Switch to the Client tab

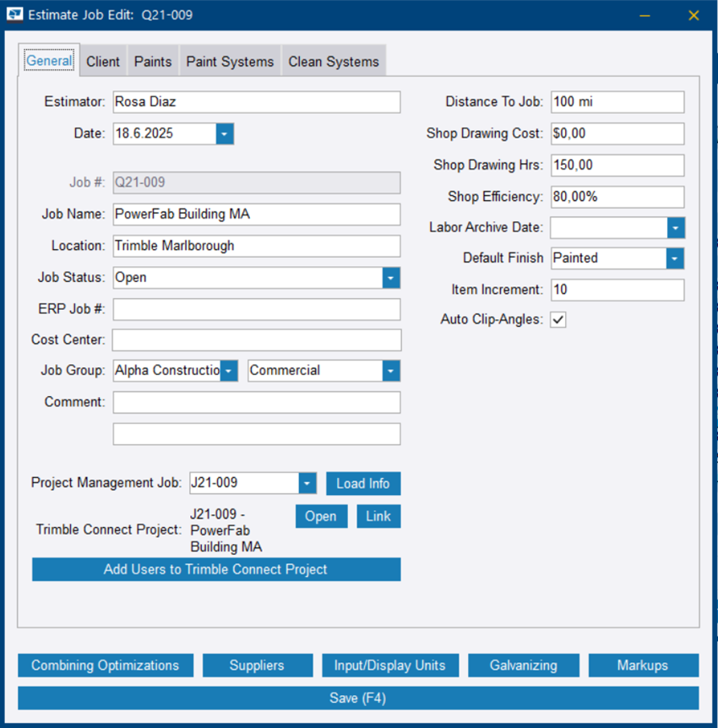coord(102,62)
